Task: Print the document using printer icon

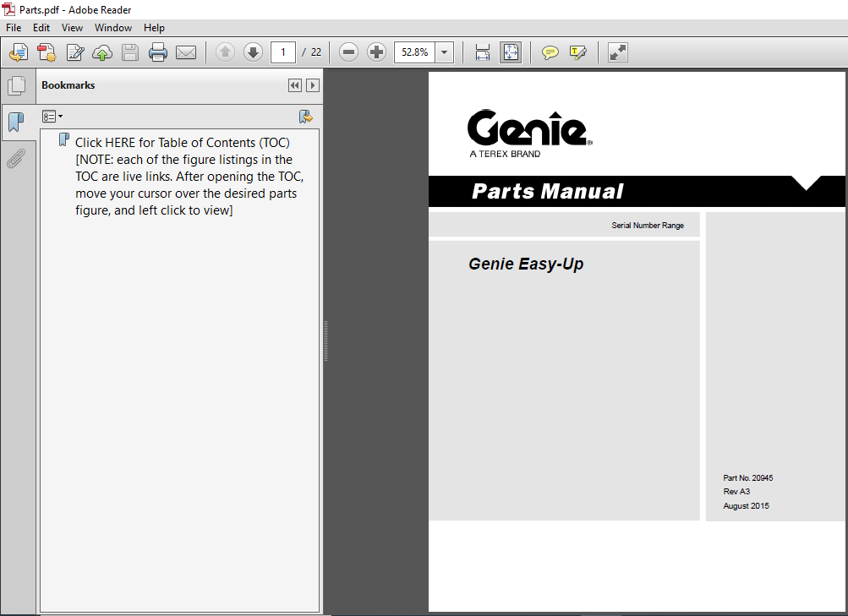Action: tap(158, 52)
